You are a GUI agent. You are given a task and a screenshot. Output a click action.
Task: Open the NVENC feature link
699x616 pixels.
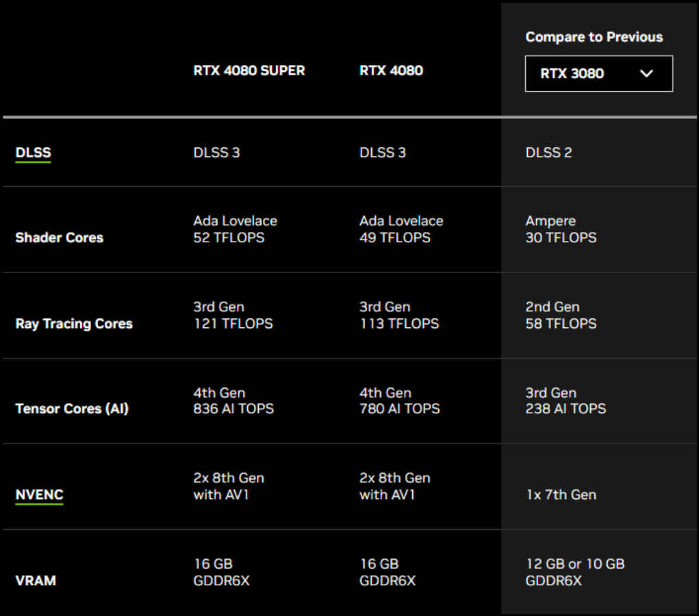coord(38,494)
